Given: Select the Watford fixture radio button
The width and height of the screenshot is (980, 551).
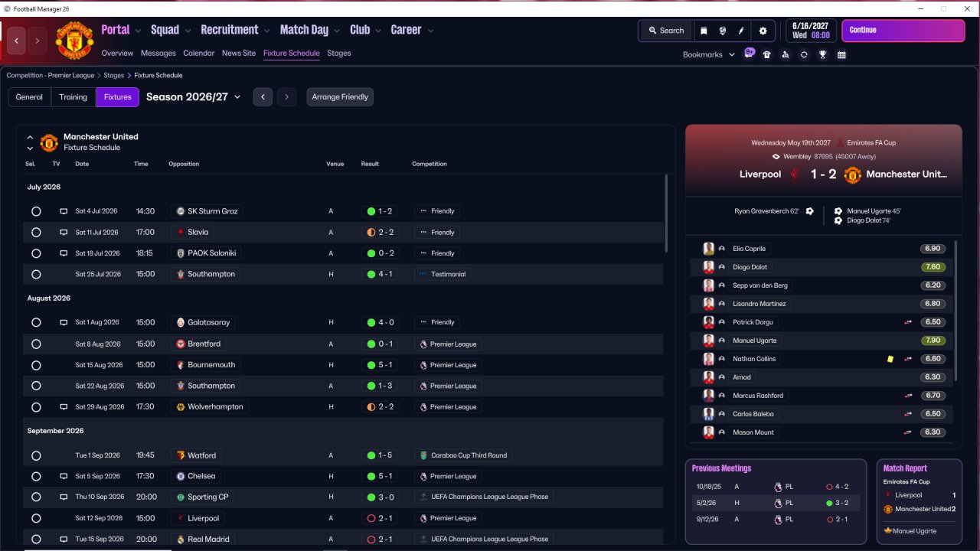Looking at the screenshot, I should pyautogui.click(x=36, y=455).
